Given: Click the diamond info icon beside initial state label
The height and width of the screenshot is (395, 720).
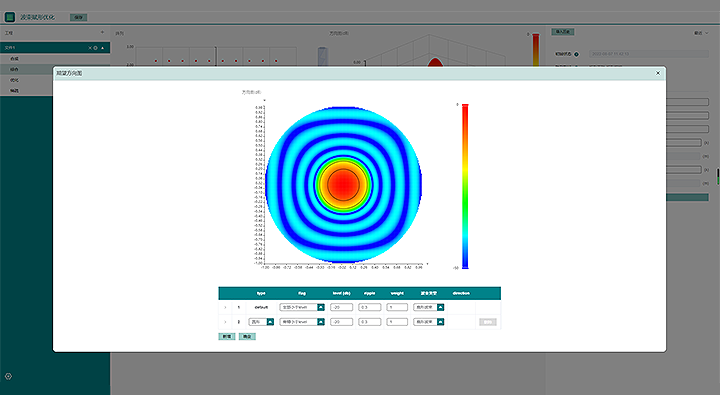Looking at the screenshot, I should [577, 54].
